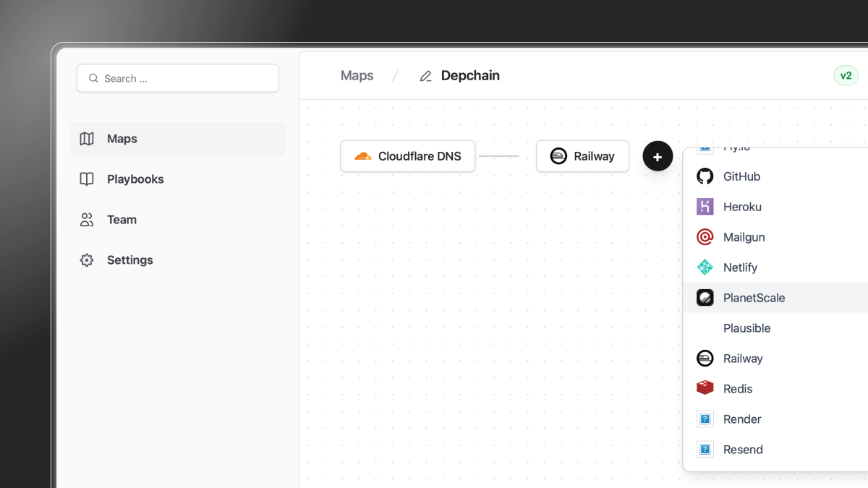Select the Railway node on canvas
The height and width of the screenshot is (488, 868).
click(582, 156)
